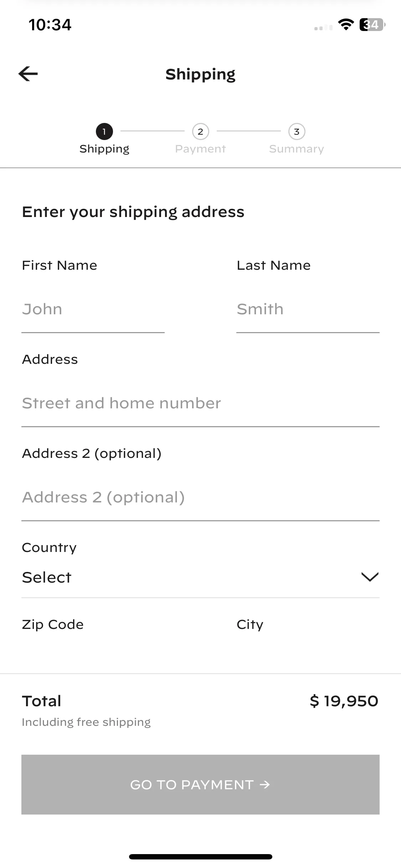Go to Shipping step label

[104, 149]
